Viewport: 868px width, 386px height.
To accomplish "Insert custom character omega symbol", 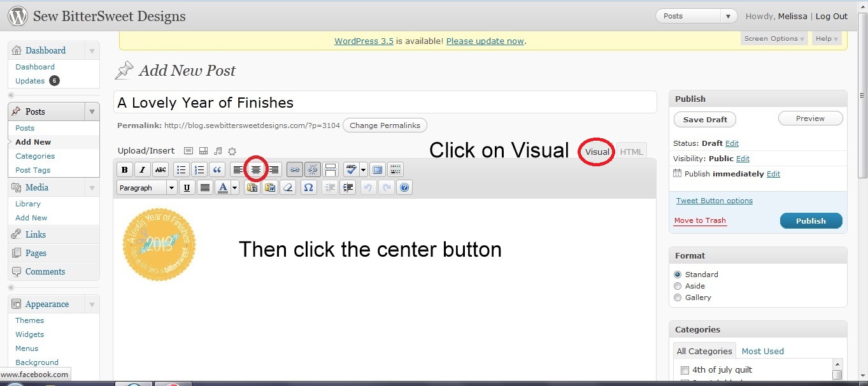I will [x=308, y=188].
